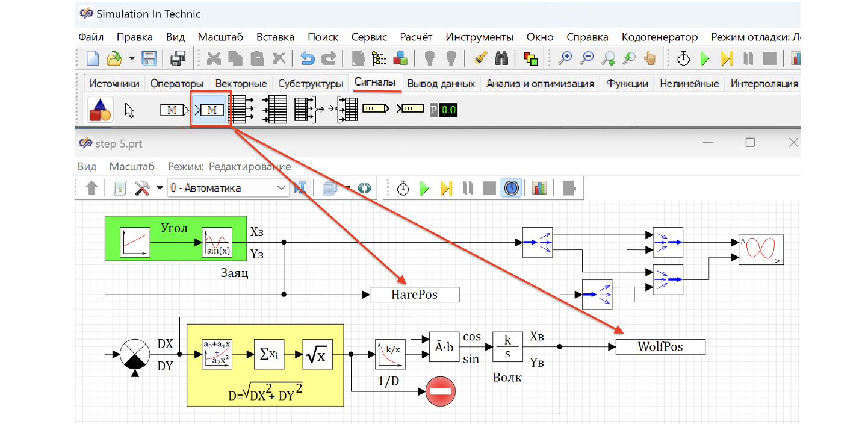Open the '0 - Автоматика' layer combo box
The image size is (868, 424).
tap(228, 188)
